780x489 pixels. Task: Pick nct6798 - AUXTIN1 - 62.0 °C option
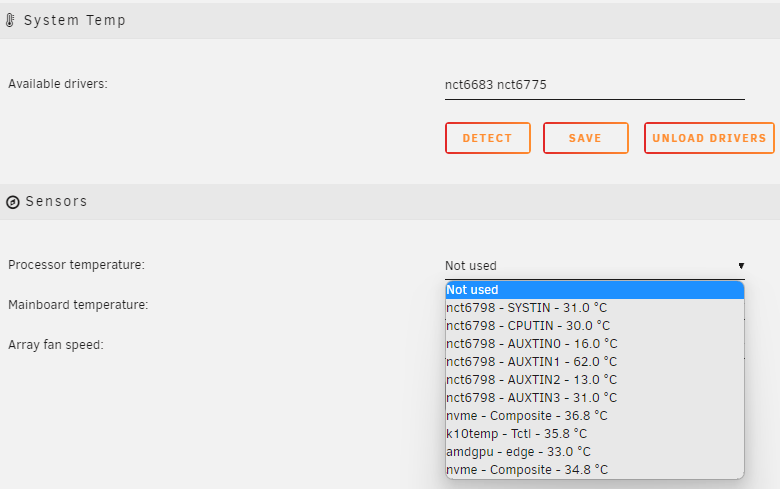[x=594, y=362]
